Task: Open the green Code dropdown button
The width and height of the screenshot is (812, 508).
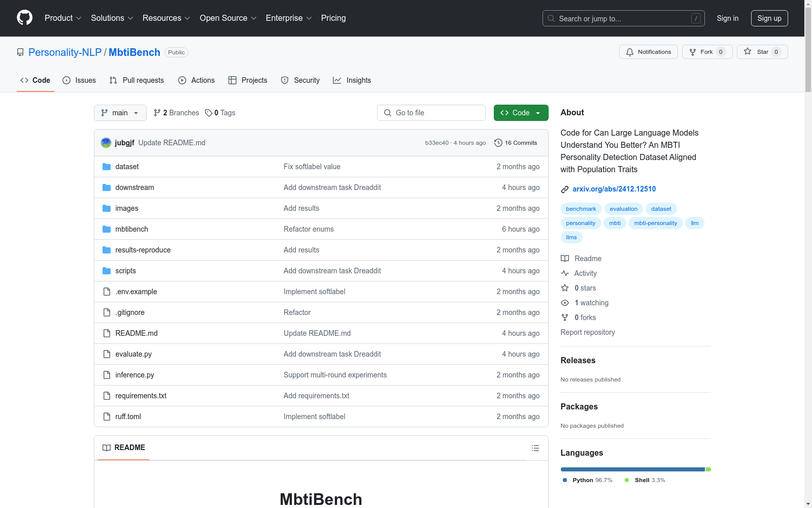Action: point(521,113)
